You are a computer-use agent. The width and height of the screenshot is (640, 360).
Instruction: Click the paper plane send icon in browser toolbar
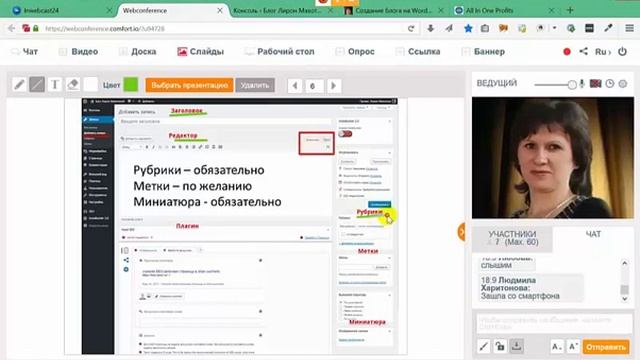449,28
